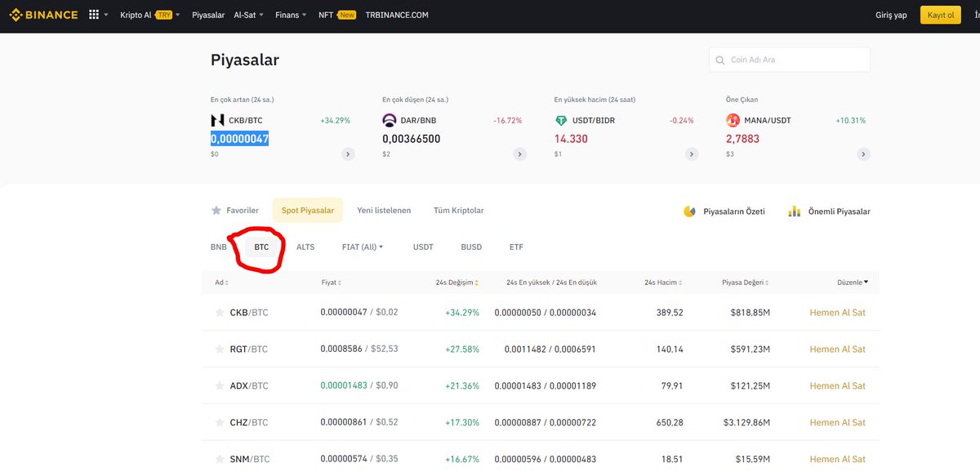980x472 pixels.
Task: Open CKB/BTC card arrow button
Action: point(348,154)
